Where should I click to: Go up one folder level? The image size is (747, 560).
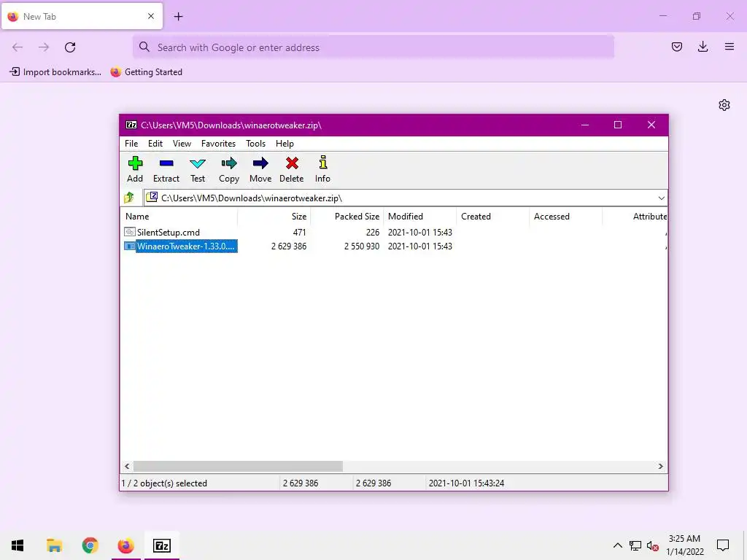coord(129,198)
